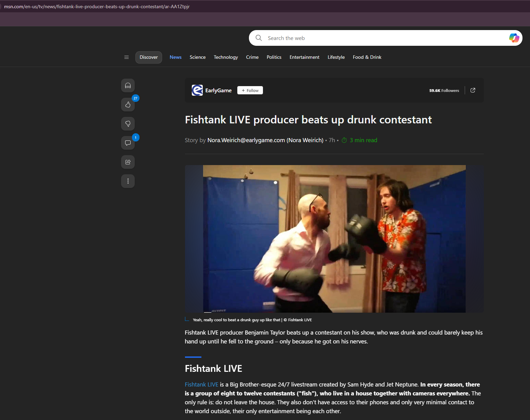530x420 pixels.
Task: Click the 3 min read label
Action: (x=363, y=140)
